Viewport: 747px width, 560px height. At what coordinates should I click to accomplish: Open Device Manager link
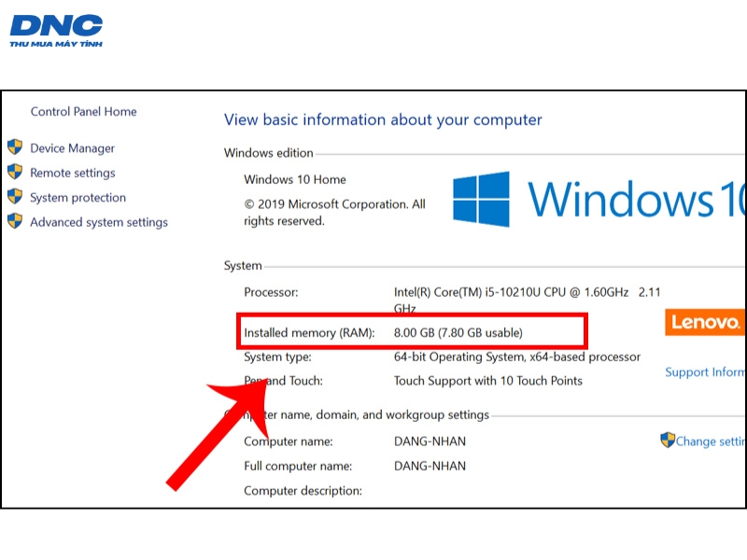point(73,148)
